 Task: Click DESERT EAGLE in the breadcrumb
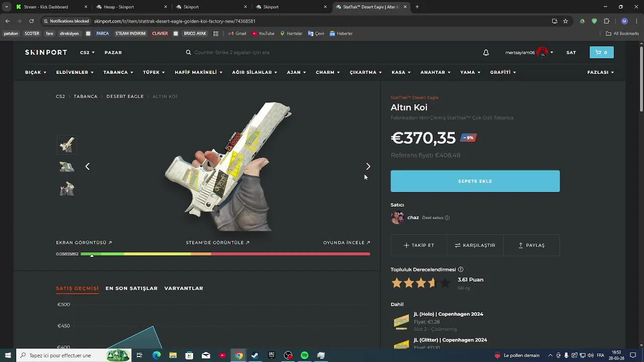tap(125, 97)
